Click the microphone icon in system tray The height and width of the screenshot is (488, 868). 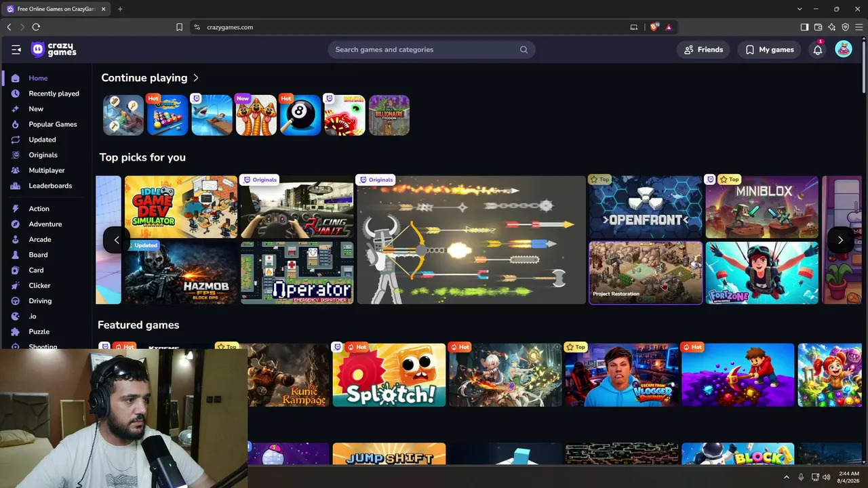[x=801, y=477]
